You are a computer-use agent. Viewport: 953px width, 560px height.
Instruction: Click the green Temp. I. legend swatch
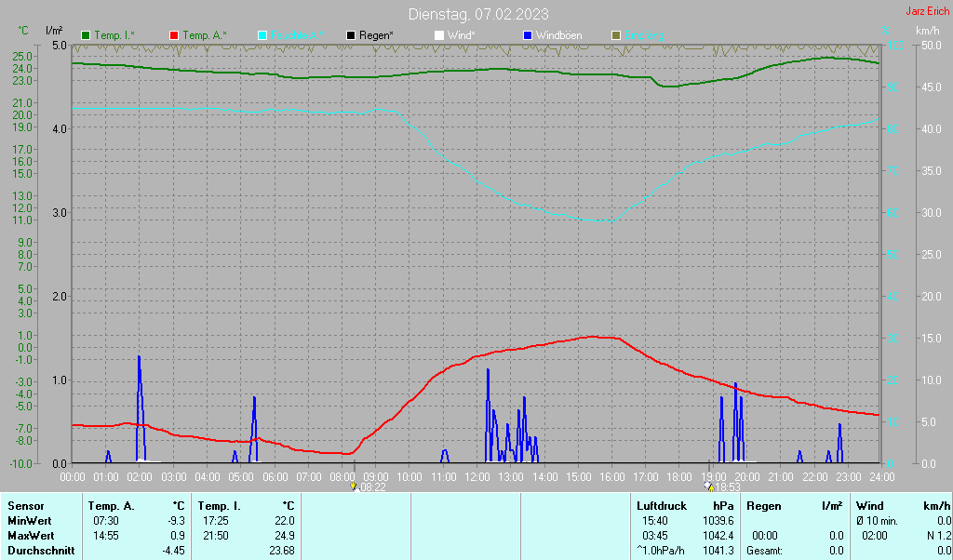(x=87, y=35)
